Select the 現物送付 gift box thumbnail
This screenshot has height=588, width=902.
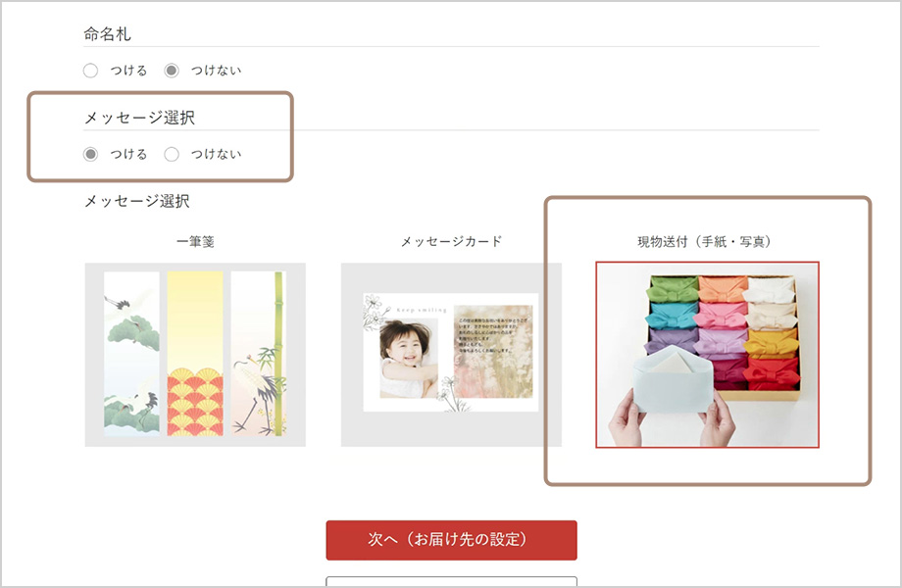tap(708, 355)
